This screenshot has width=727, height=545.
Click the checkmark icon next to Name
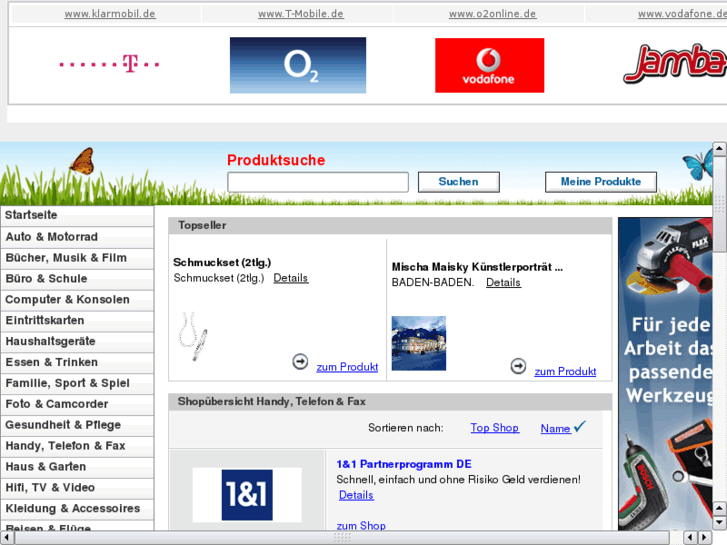point(580,426)
